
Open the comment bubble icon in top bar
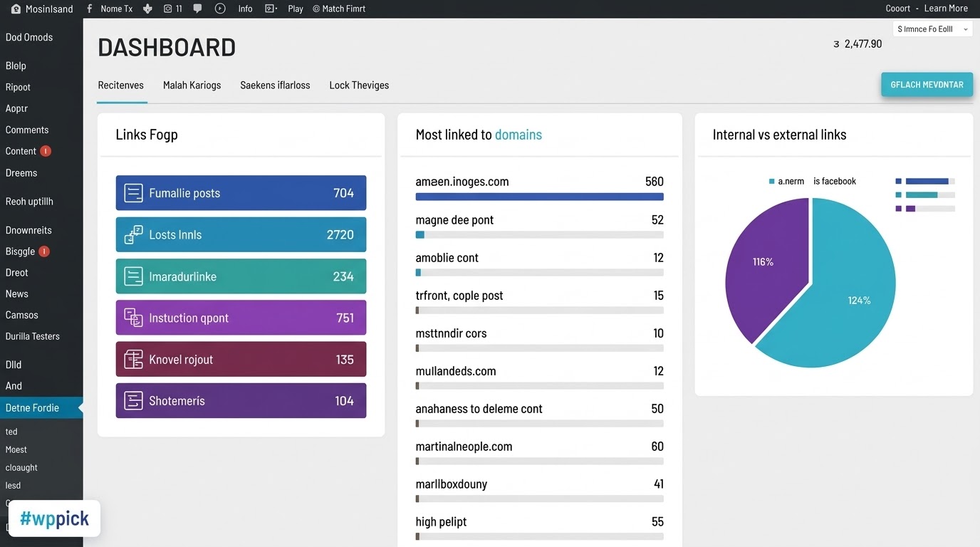point(197,9)
